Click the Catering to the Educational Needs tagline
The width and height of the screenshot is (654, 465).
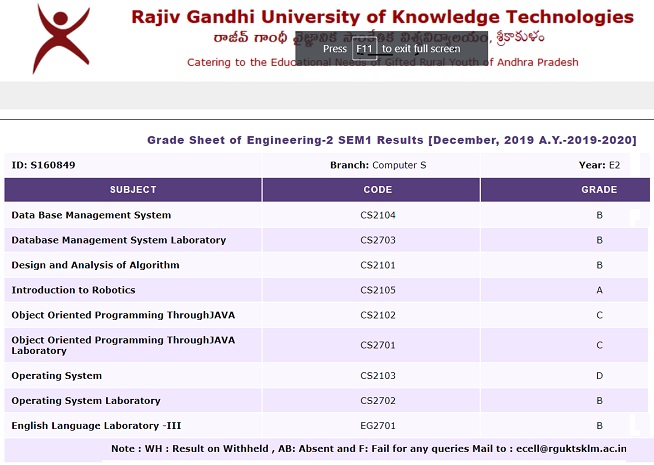pos(382,63)
